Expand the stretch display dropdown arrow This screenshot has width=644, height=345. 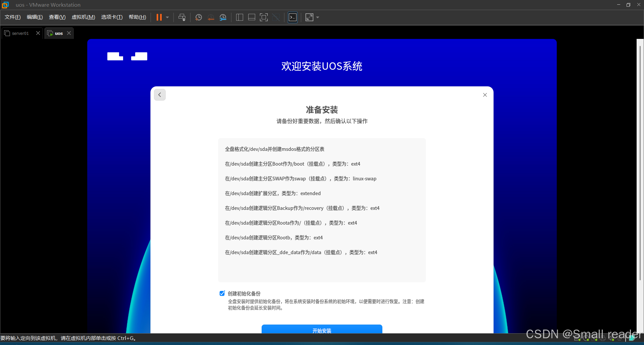pyautogui.click(x=318, y=17)
